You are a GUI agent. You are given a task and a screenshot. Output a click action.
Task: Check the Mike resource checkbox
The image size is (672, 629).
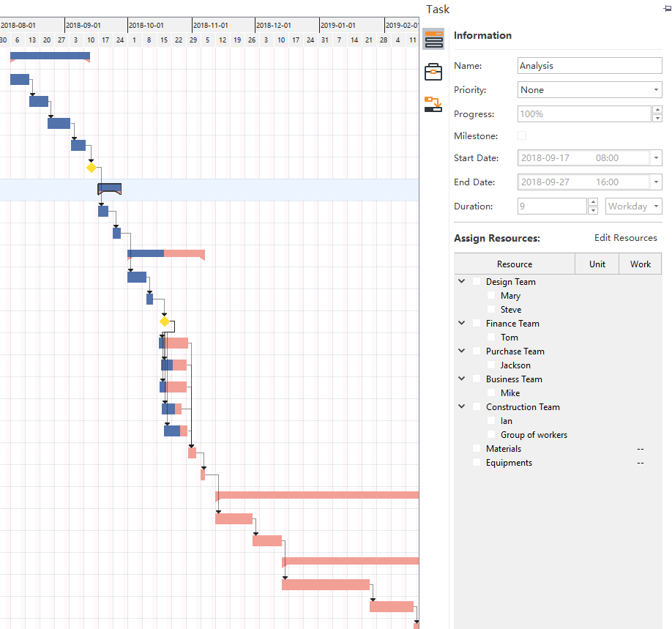[x=491, y=392]
